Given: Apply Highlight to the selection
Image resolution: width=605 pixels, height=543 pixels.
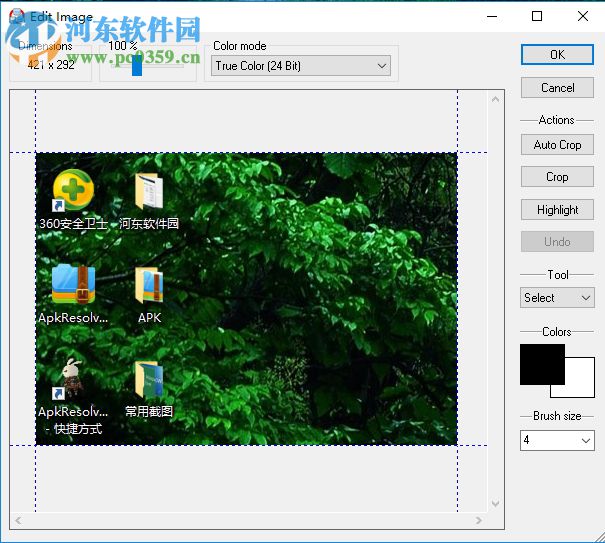Looking at the screenshot, I should pyautogui.click(x=557, y=210).
